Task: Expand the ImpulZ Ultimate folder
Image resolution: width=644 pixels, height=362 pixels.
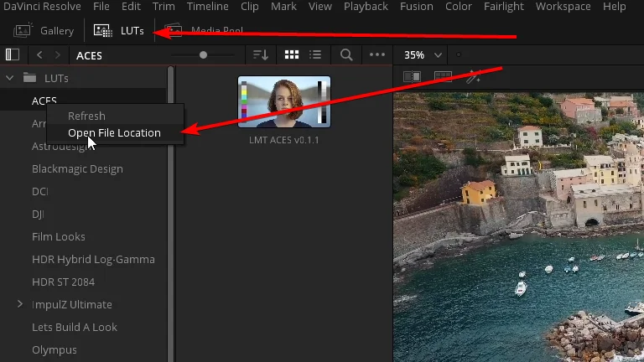Action: (20, 304)
